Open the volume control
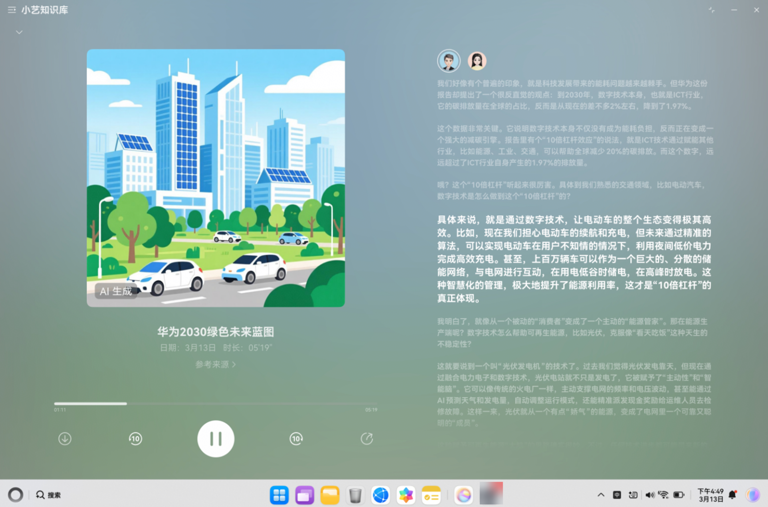Screen dimensions: 768x507 coord(649,495)
